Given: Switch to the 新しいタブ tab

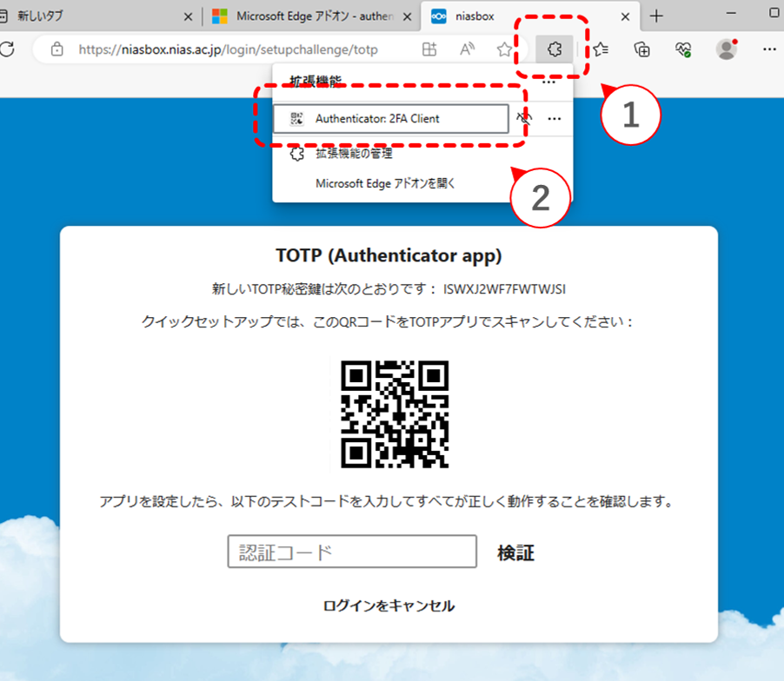Looking at the screenshot, I should [95, 16].
